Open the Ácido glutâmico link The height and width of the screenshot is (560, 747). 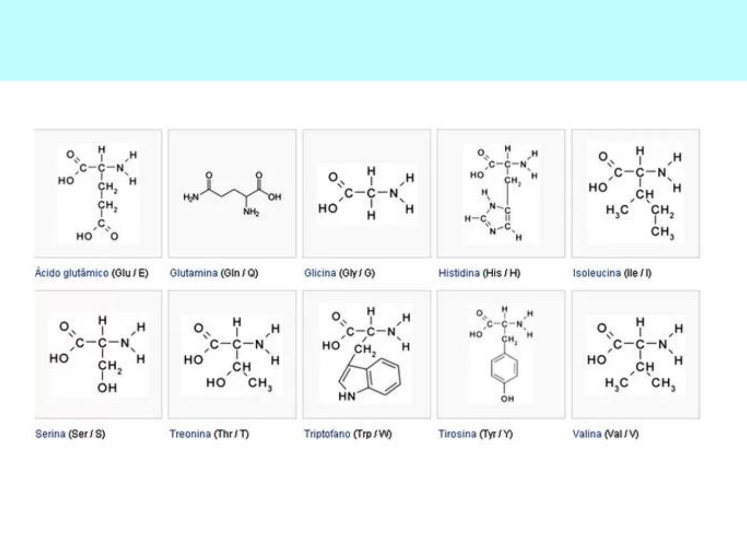coord(72,273)
